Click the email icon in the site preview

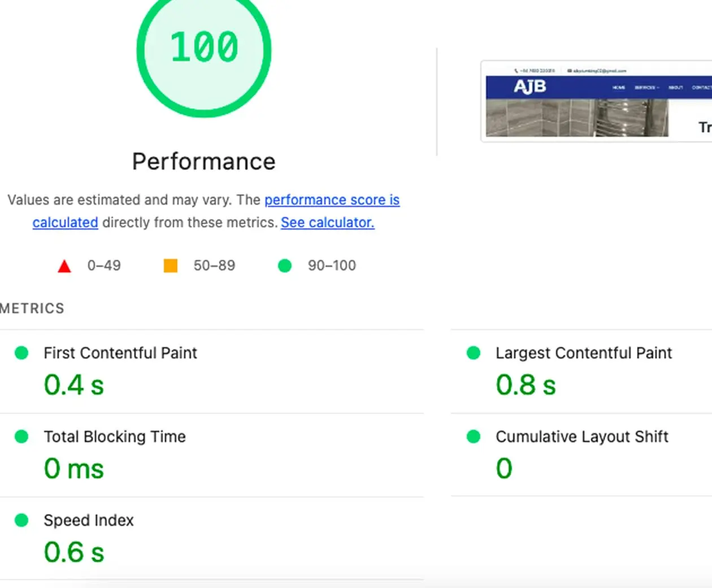[570, 70]
